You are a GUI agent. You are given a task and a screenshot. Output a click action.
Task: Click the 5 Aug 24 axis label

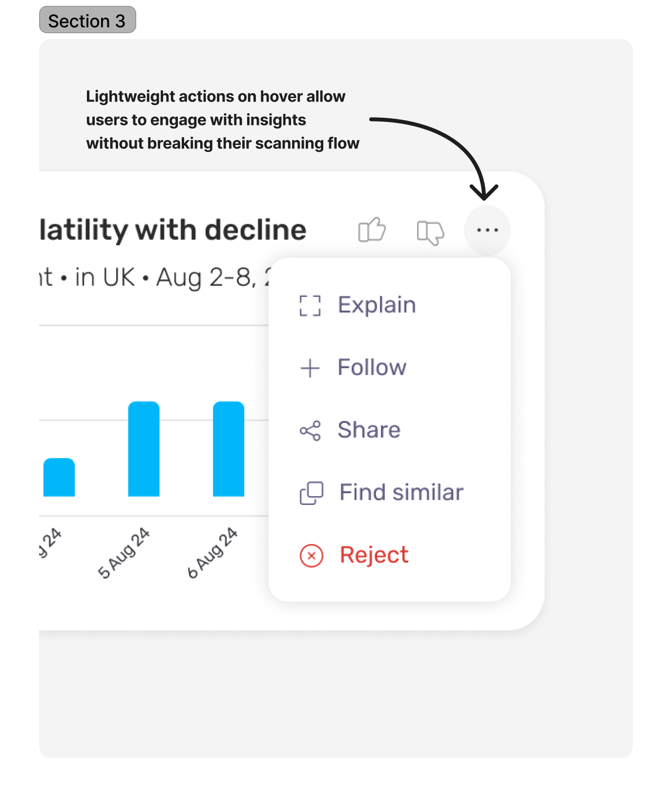pyautogui.click(x=124, y=553)
